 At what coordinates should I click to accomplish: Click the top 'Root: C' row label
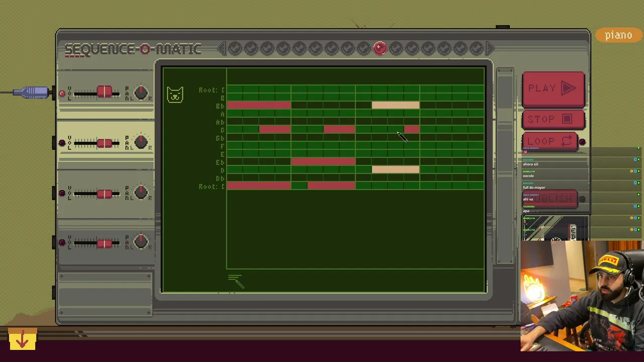click(x=211, y=90)
